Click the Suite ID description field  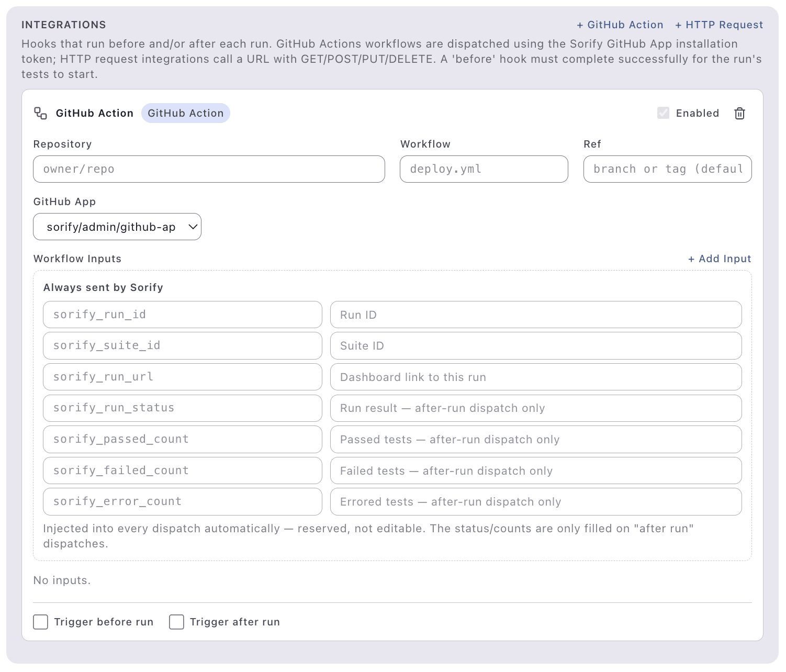tap(536, 345)
